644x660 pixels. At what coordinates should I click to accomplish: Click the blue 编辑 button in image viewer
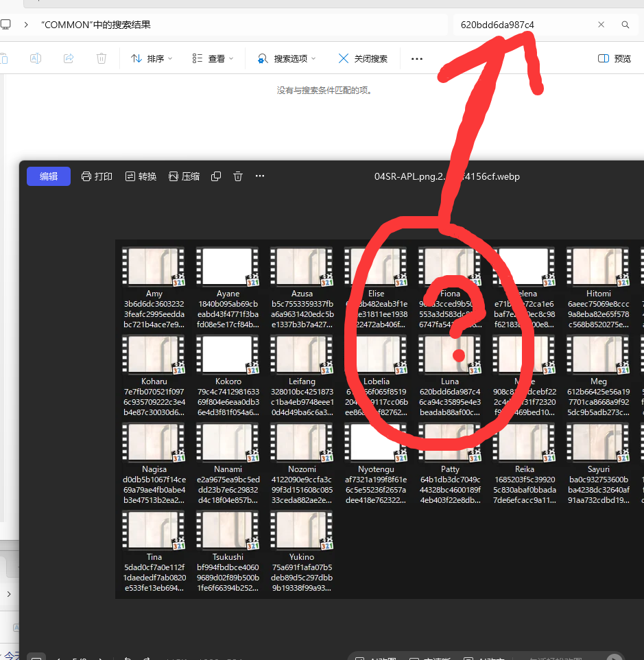click(49, 176)
